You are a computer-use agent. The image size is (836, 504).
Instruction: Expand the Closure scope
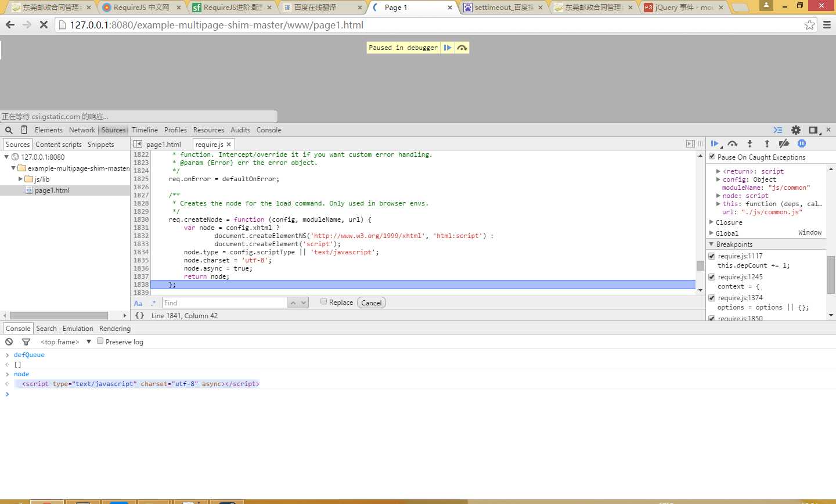(x=712, y=222)
